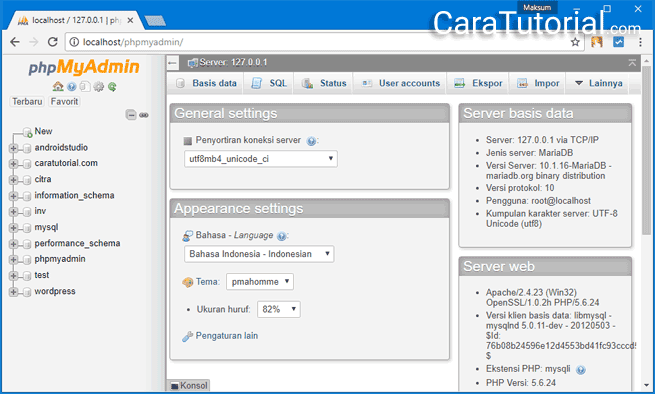Open the Konsol console bar

click(x=189, y=385)
